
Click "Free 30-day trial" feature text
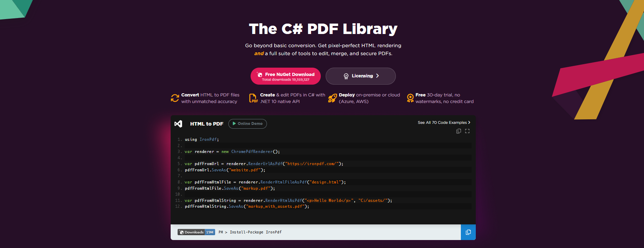[434, 95]
